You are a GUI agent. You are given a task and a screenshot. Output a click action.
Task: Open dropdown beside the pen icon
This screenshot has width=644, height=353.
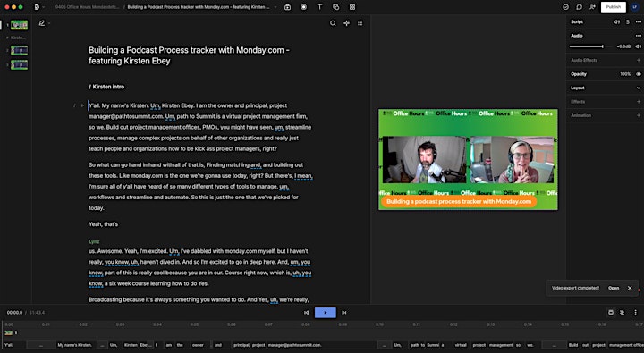49,24
